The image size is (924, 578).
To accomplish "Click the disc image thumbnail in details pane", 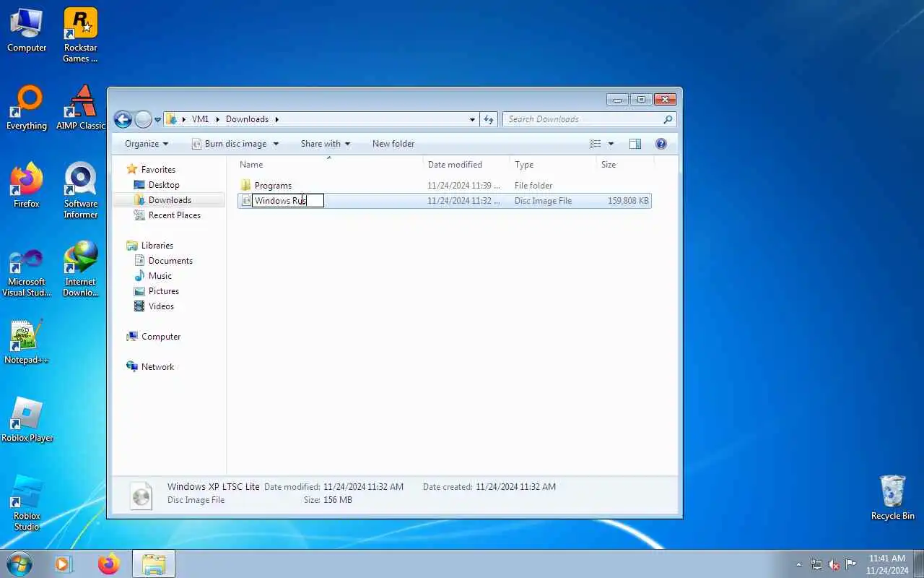I will 141,496.
